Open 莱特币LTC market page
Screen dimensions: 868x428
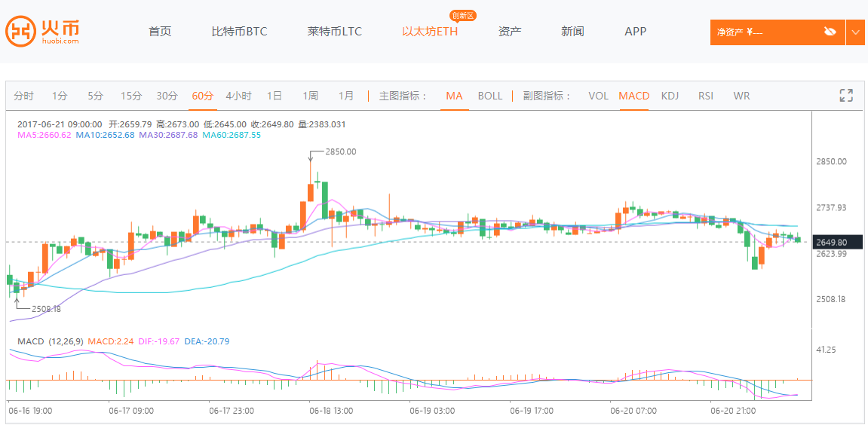click(335, 32)
